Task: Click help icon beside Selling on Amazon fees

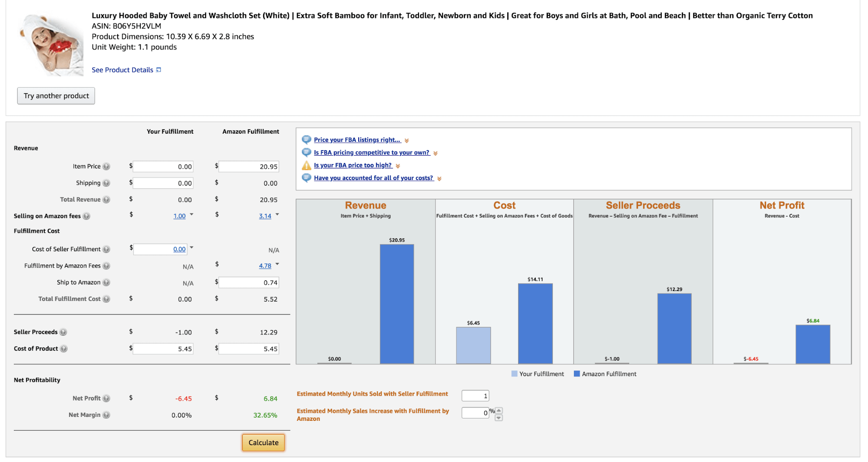Action: (x=86, y=216)
